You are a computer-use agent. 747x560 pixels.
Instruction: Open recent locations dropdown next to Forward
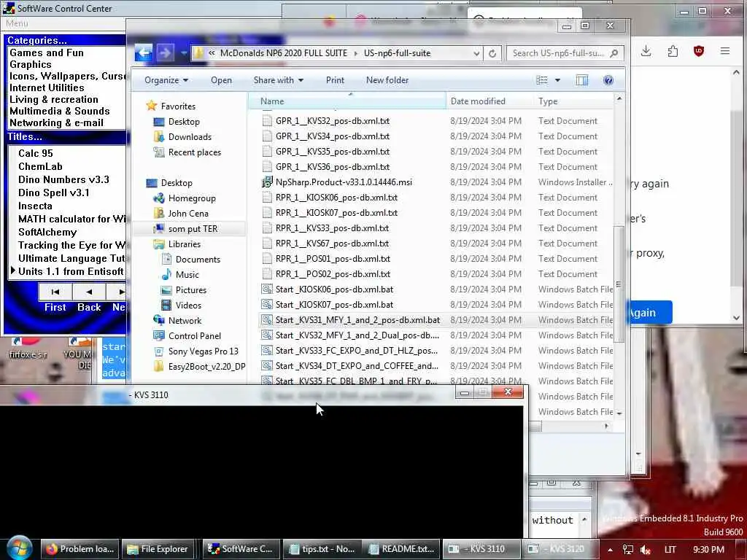pyautogui.click(x=183, y=52)
